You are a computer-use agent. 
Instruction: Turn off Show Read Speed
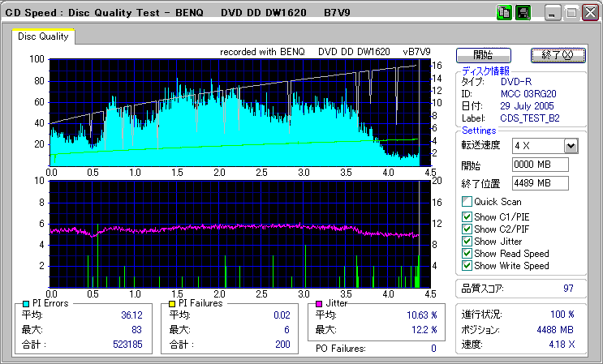coord(467,253)
